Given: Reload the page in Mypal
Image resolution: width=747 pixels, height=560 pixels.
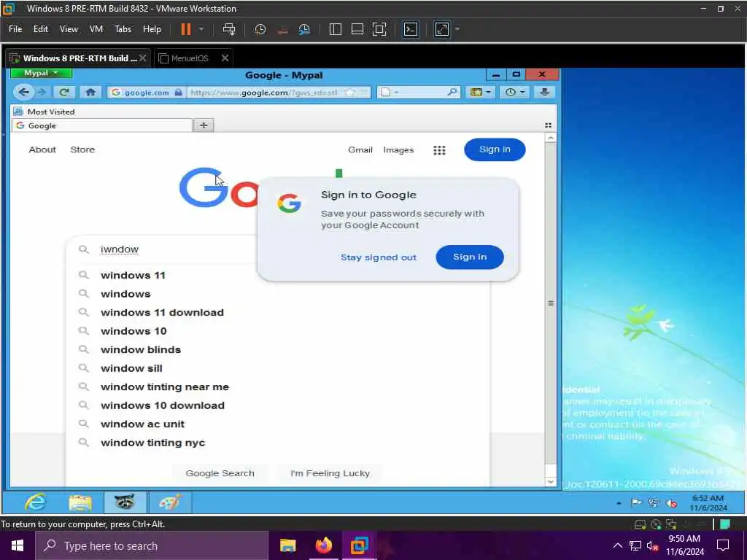Looking at the screenshot, I should coord(64,92).
